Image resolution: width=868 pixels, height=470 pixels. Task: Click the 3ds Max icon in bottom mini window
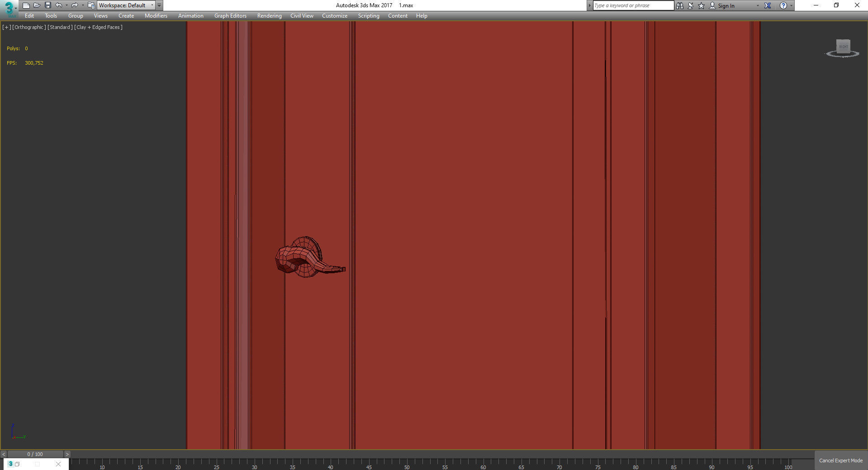(x=10, y=464)
